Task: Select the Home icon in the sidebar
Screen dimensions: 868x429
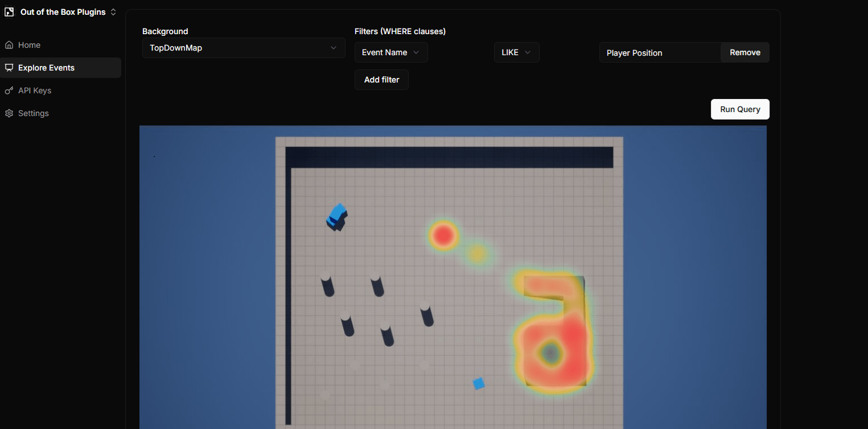Action: pos(9,44)
